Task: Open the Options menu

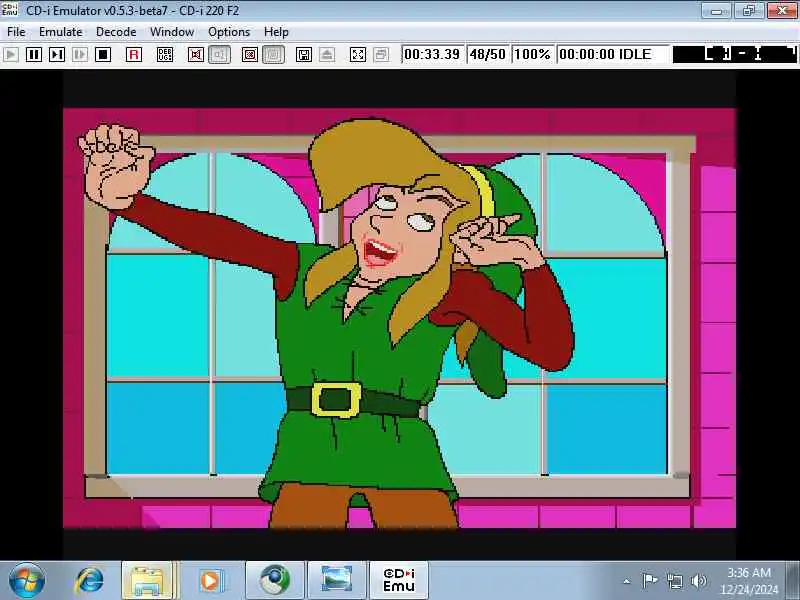Action: pos(229,32)
